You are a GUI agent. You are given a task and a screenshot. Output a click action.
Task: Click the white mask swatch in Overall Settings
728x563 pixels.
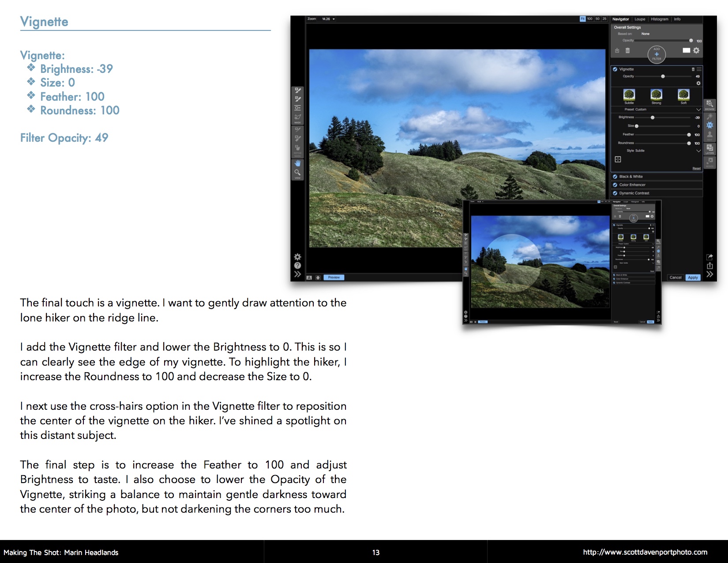[686, 50]
